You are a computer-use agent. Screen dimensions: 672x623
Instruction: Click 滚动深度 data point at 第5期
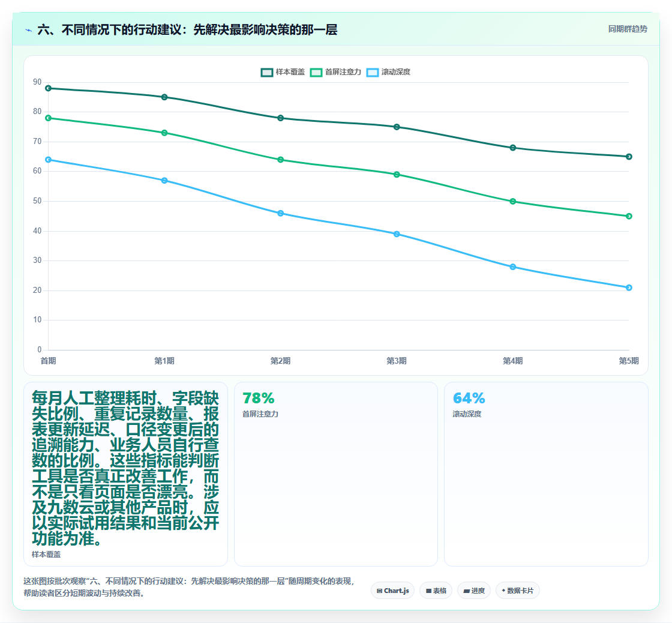pos(629,287)
